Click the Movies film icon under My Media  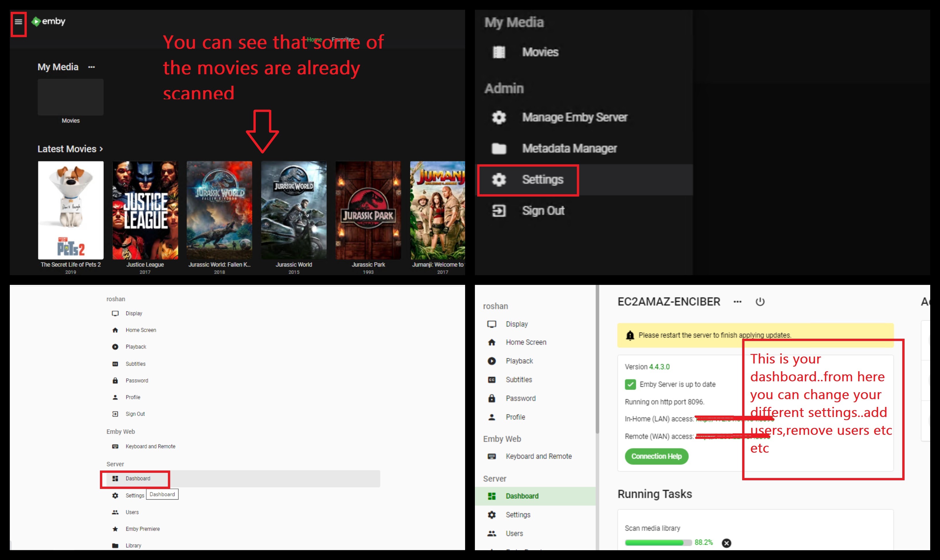(x=499, y=52)
